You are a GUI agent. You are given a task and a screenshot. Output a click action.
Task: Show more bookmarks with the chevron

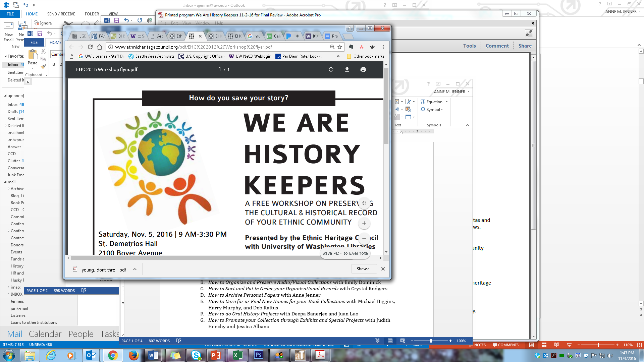(x=338, y=56)
